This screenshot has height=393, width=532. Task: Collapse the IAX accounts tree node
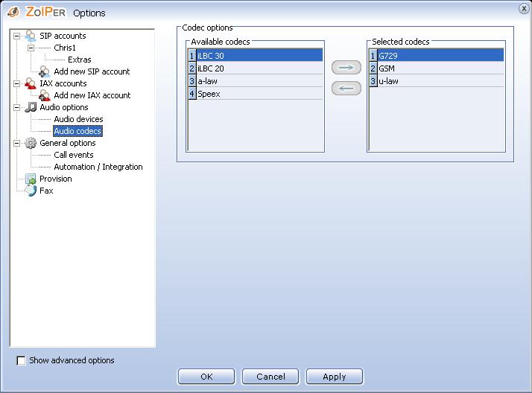pyautogui.click(x=16, y=83)
